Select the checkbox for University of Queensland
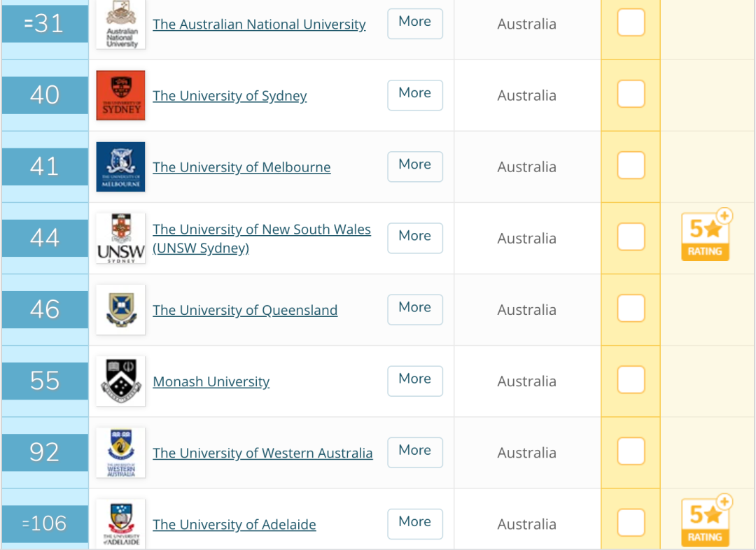756x550 pixels. 631,309
